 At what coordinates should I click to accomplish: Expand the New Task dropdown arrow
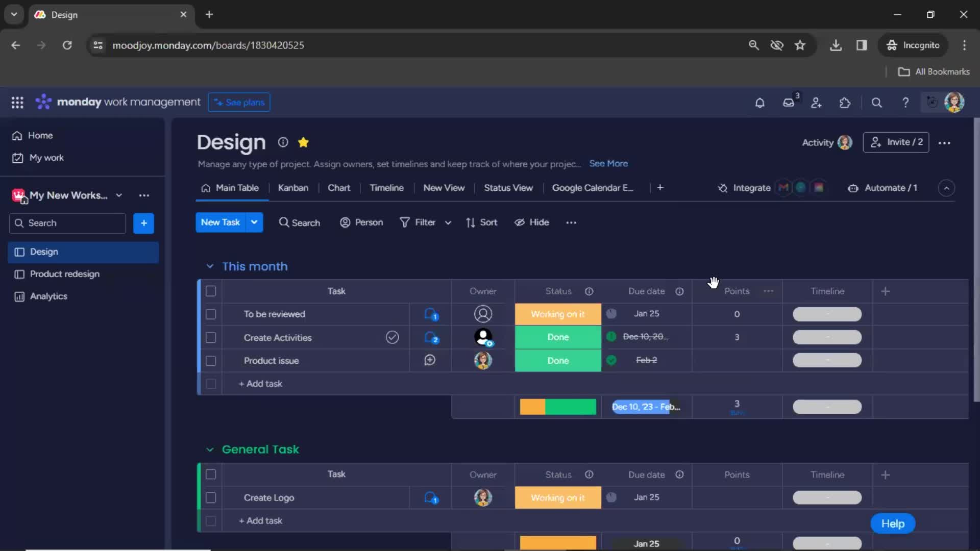tap(254, 222)
